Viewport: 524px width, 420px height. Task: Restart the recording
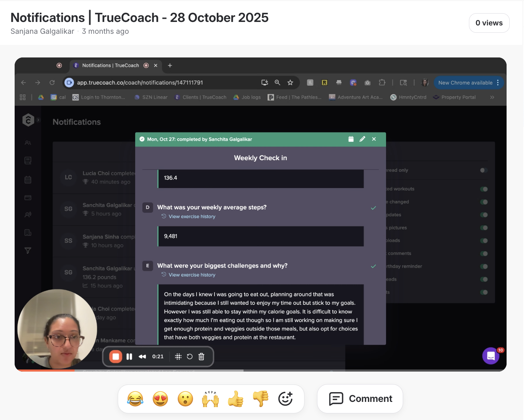[x=190, y=357]
